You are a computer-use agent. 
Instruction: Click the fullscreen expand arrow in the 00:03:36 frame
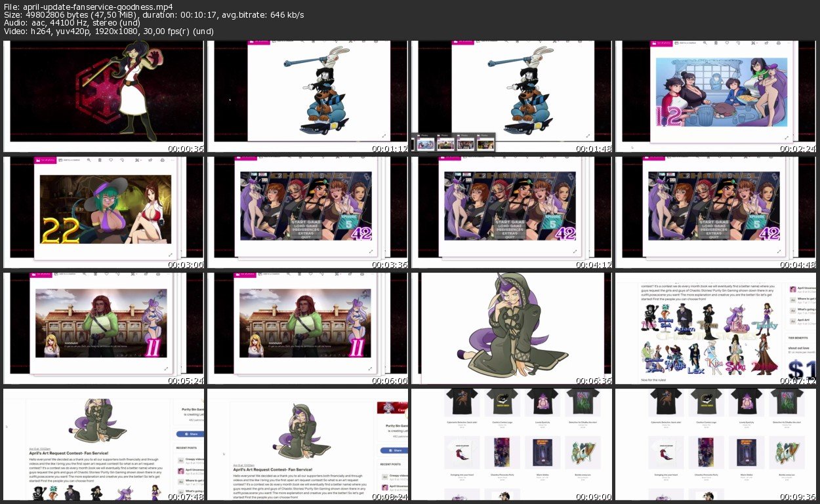tap(371, 251)
